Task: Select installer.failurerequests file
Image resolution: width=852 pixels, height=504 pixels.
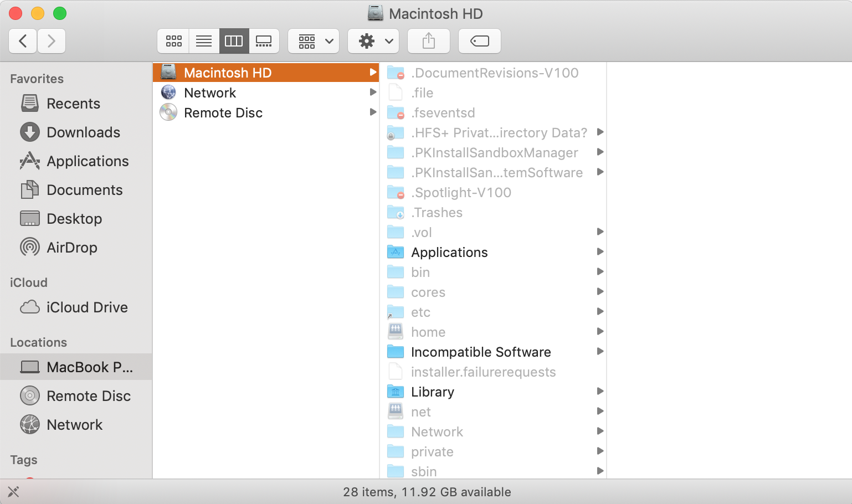Action: [x=493, y=372]
